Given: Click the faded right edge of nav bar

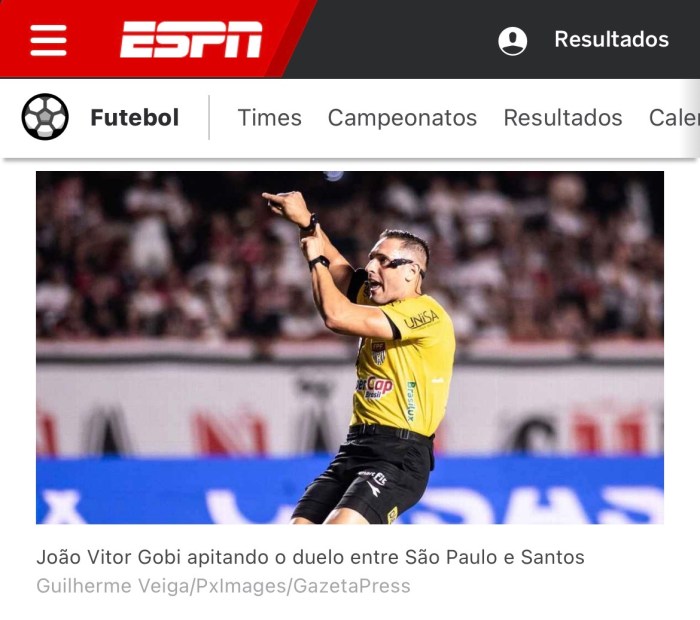Looking at the screenshot, I should 691,118.
